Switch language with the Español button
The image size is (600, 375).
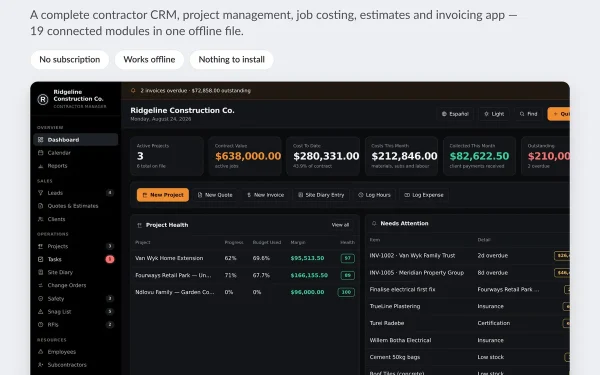point(455,114)
